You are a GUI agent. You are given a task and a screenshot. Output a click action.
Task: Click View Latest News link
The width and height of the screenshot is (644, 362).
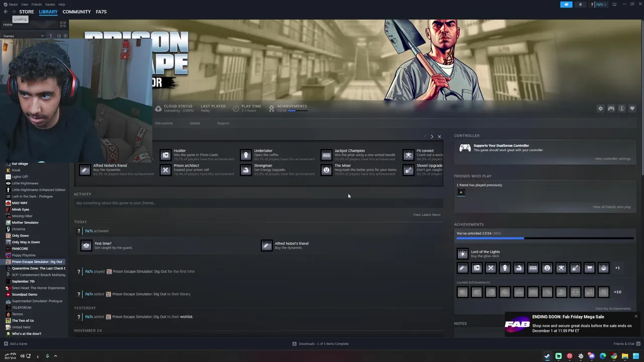tap(427, 215)
